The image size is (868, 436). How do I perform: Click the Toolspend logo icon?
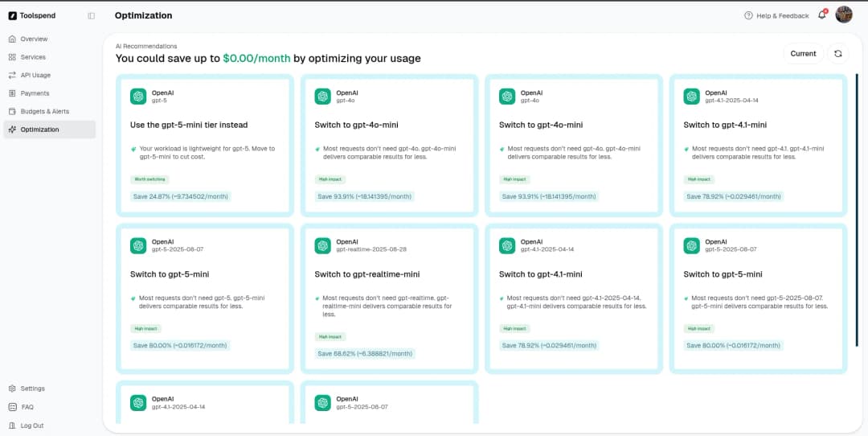pyautogui.click(x=12, y=15)
